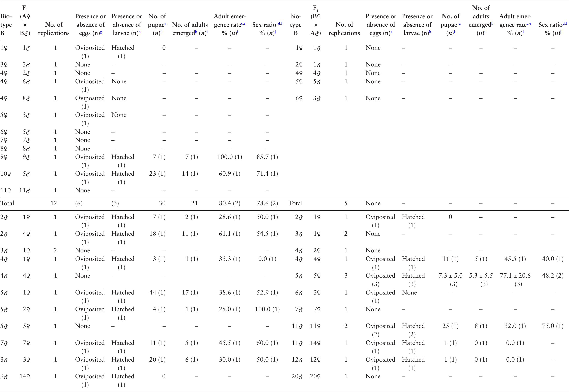Select sex ratio '60.0 (1)'

pyautogui.click(x=267, y=343)
